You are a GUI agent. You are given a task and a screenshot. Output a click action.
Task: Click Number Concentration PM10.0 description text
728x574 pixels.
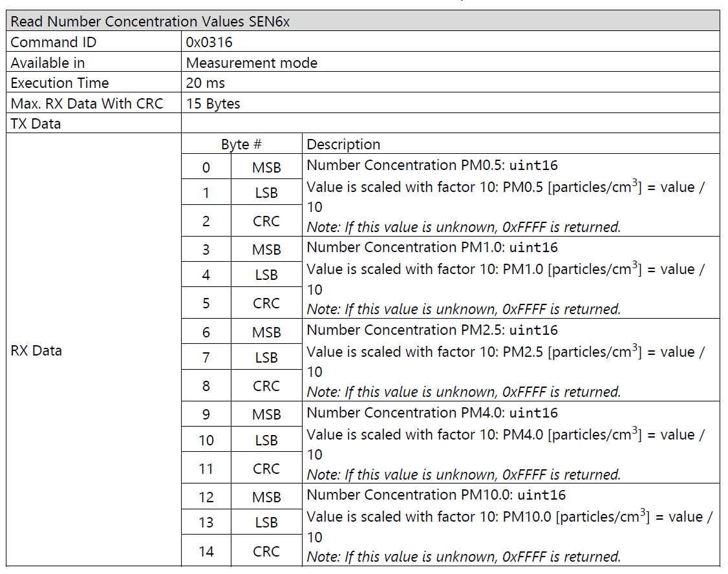point(436,494)
